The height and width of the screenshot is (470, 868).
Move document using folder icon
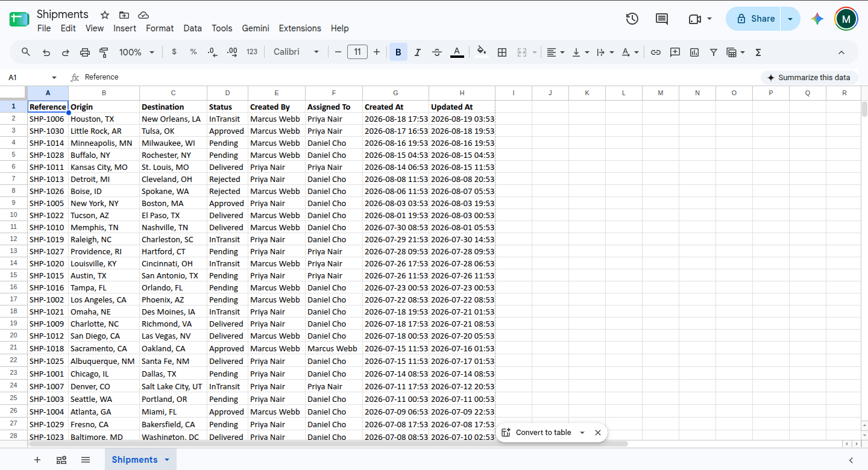point(124,15)
